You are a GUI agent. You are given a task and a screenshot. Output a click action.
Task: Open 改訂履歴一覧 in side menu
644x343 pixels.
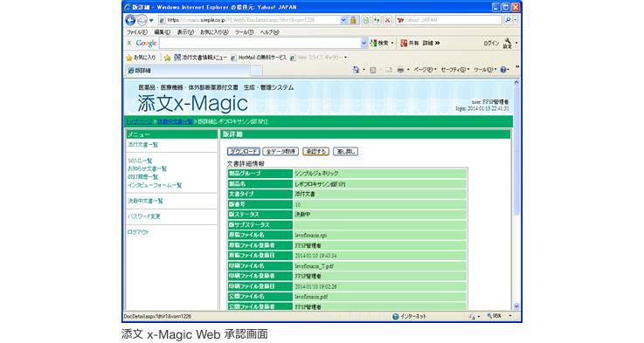click(x=142, y=177)
